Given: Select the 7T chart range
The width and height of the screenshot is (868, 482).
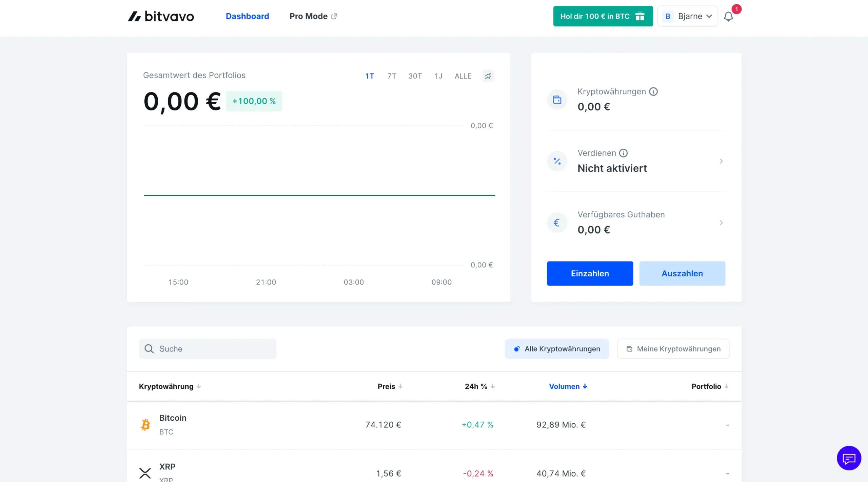Looking at the screenshot, I should [392, 76].
